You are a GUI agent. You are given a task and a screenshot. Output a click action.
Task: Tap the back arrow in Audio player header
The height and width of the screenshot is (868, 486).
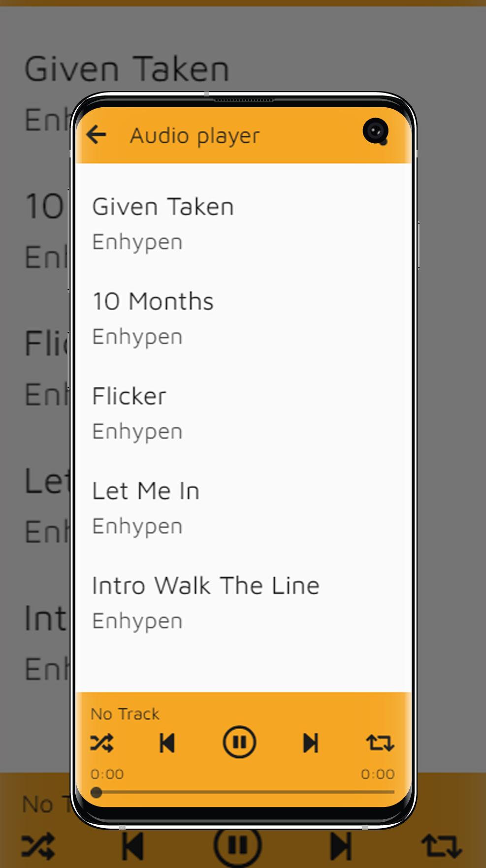coord(97,134)
